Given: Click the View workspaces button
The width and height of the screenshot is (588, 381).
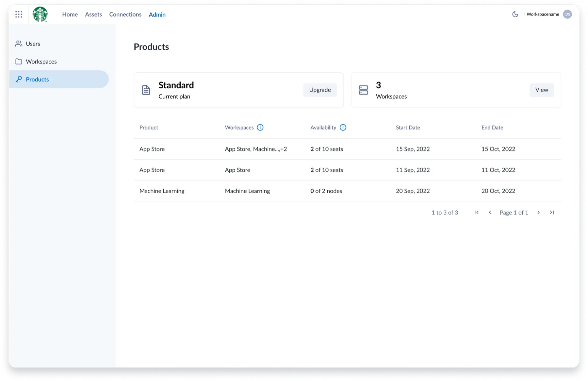Looking at the screenshot, I should 542,90.
